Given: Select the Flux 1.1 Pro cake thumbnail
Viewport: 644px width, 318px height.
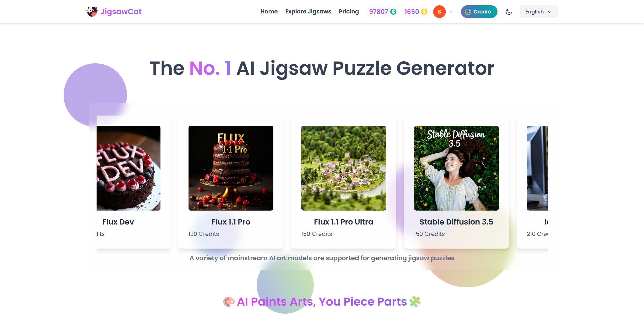Looking at the screenshot, I should [x=231, y=168].
